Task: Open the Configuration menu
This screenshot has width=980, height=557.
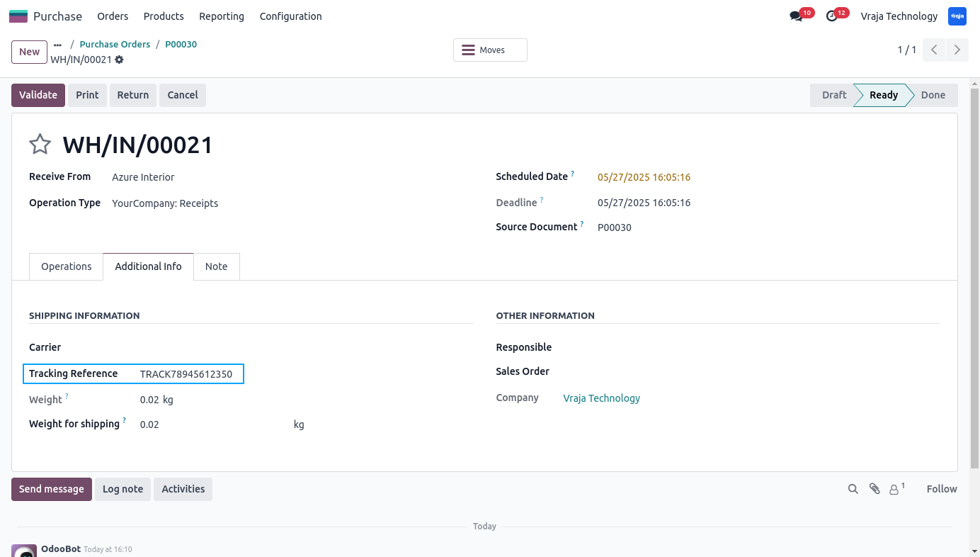Action: click(290, 16)
